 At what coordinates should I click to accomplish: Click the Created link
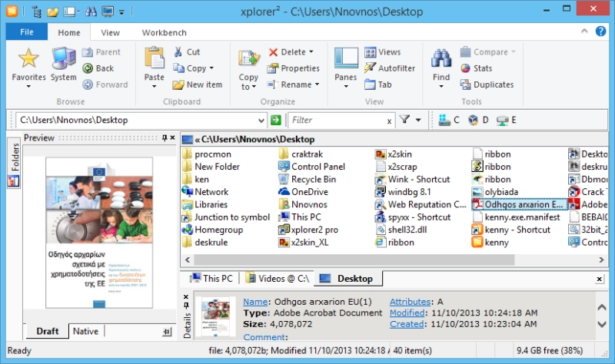407,324
